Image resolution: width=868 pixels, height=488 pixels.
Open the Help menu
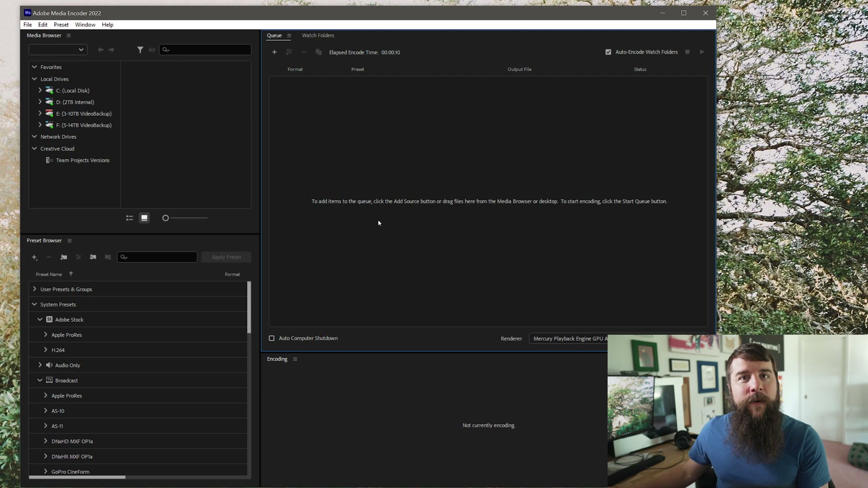(108, 25)
